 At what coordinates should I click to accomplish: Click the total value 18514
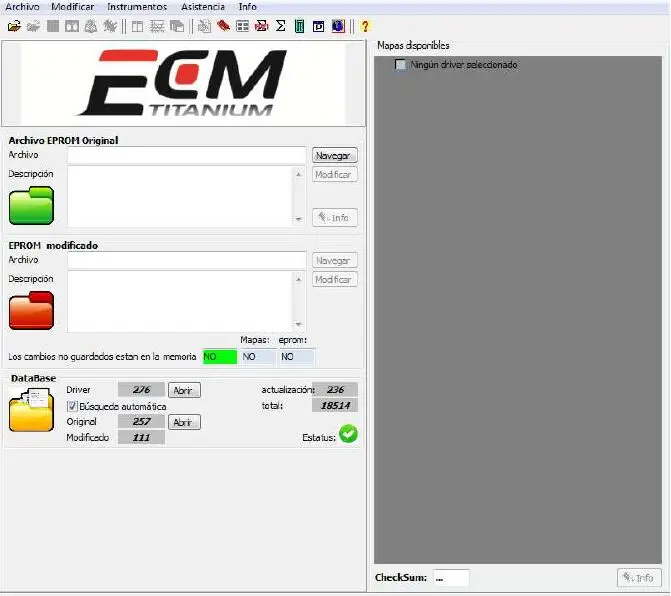(x=335, y=406)
